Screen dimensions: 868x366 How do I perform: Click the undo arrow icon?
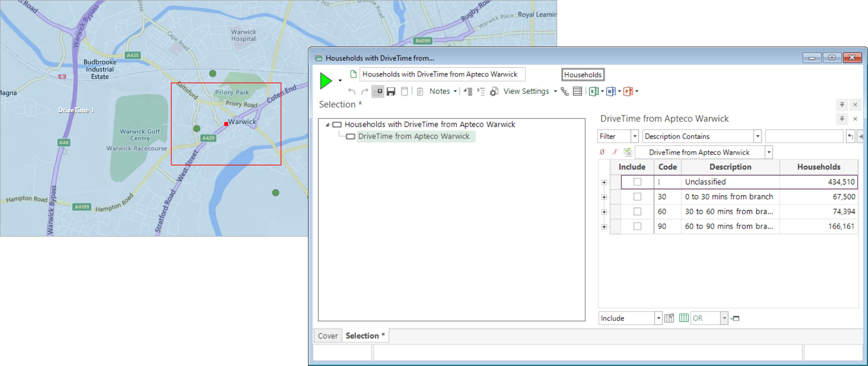coord(352,91)
